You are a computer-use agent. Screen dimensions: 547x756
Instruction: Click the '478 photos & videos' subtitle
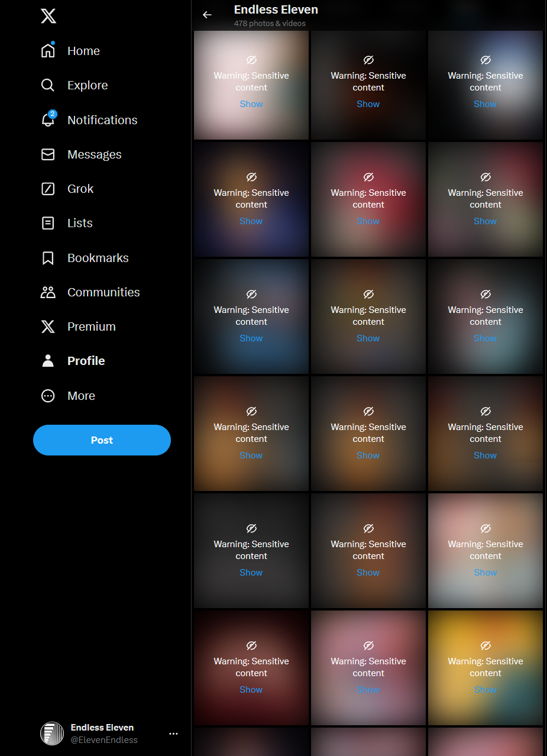tap(270, 24)
